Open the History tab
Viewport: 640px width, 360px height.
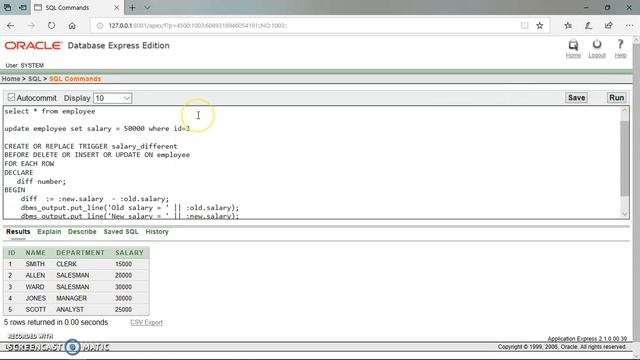click(x=157, y=231)
